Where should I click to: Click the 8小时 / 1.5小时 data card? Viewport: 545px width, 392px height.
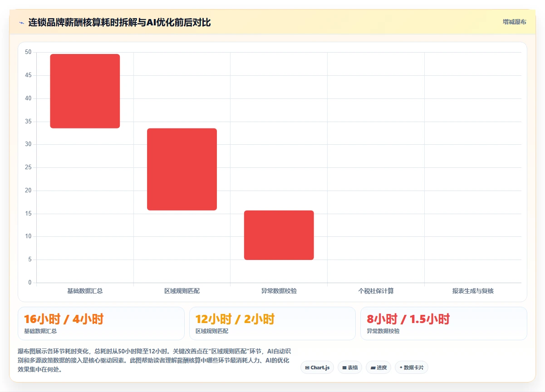pos(444,323)
